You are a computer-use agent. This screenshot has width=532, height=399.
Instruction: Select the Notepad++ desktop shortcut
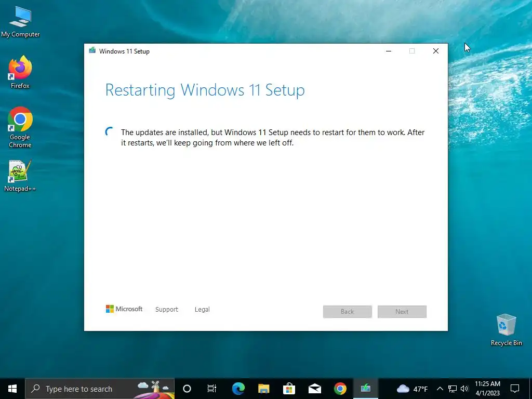tap(20, 176)
